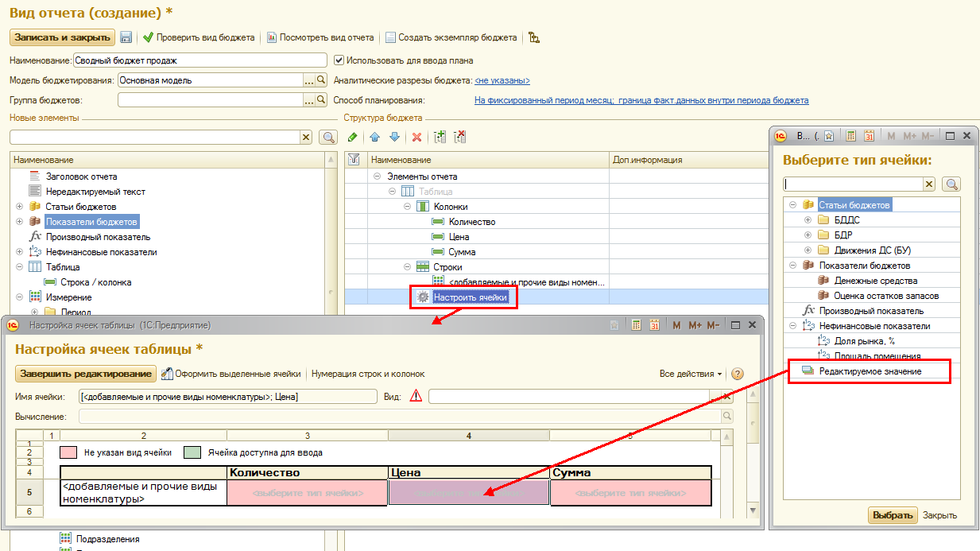Click 'Нумерация строк и колонок' command
Viewport: 980px width, 551px height.
(367, 374)
